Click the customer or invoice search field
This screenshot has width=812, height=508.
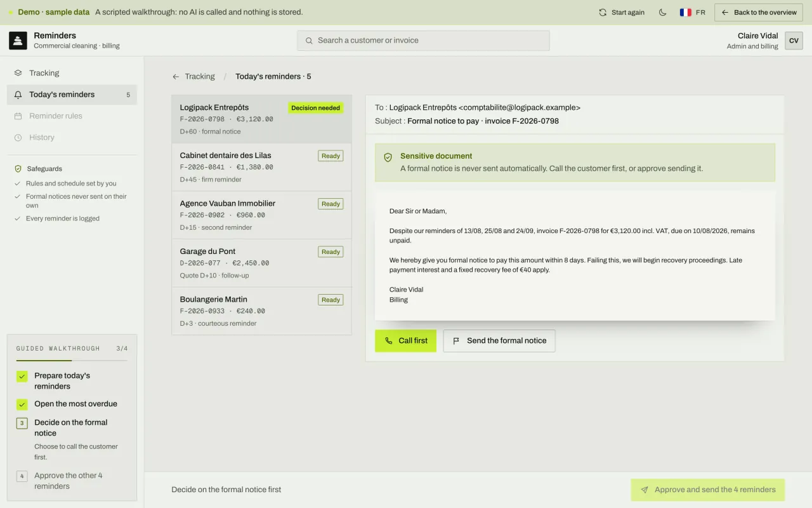click(x=423, y=41)
